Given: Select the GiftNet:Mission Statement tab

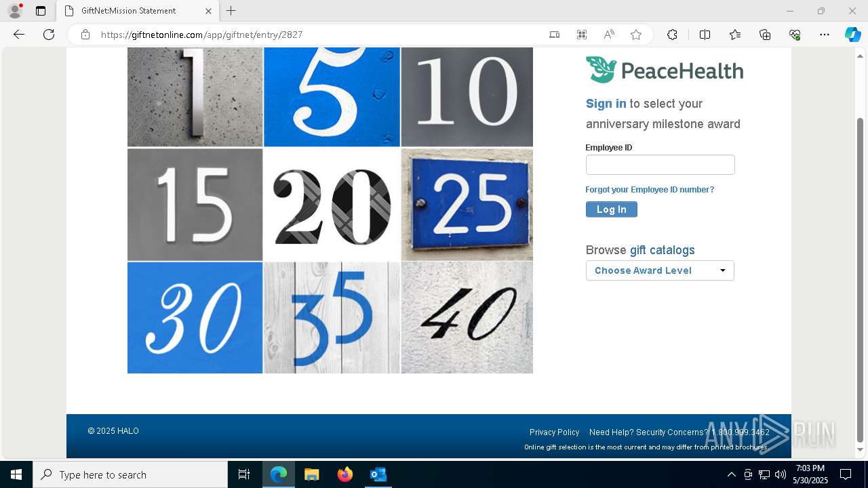Looking at the screenshot, I should (138, 11).
